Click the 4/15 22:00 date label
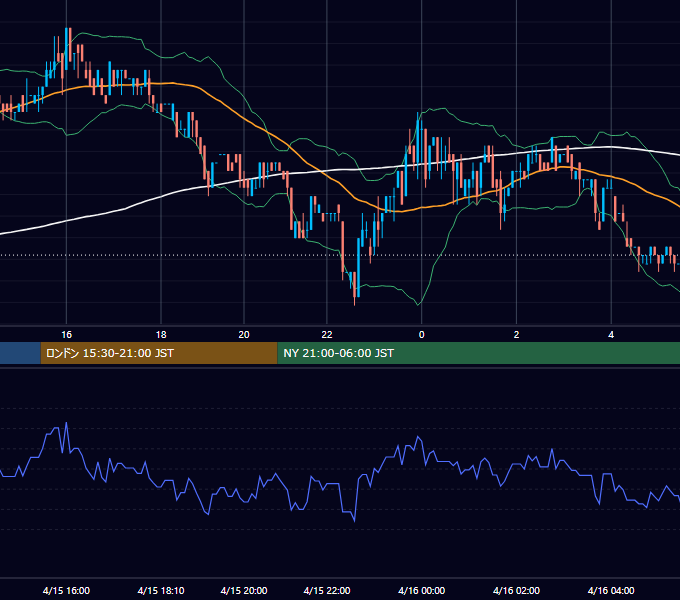Screen dimensions: 680x600 327,590
